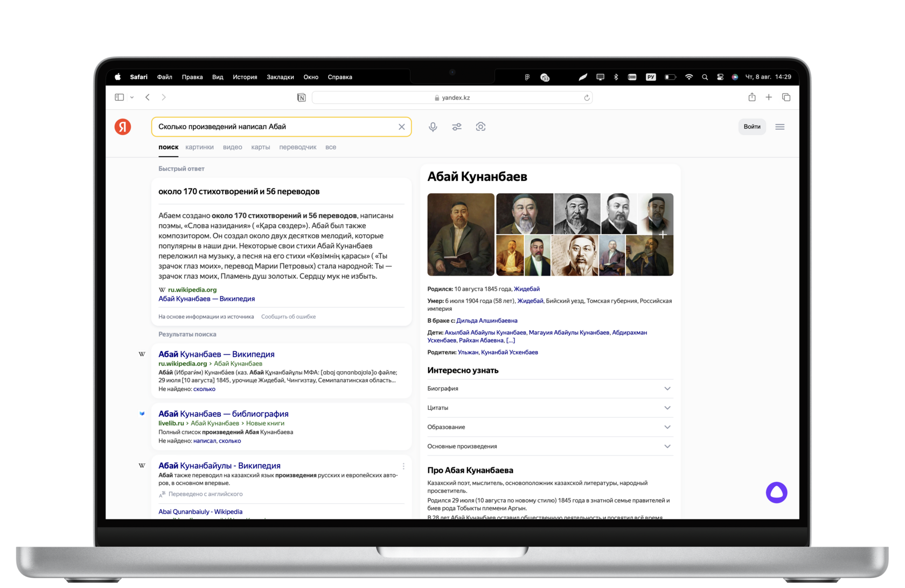This screenshot has height=588, width=905.
Task: Reload the page in Safari address bar
Action: click(587, 98)
